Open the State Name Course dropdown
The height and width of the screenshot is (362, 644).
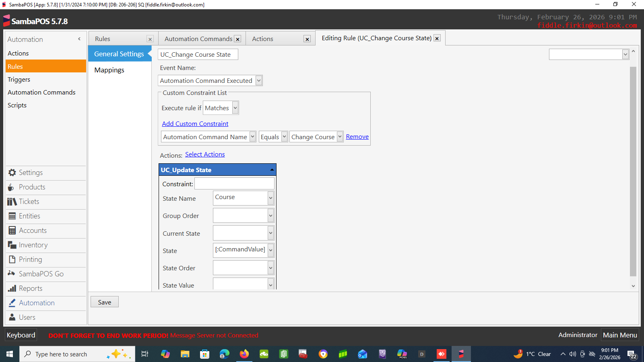click(270, 198)
